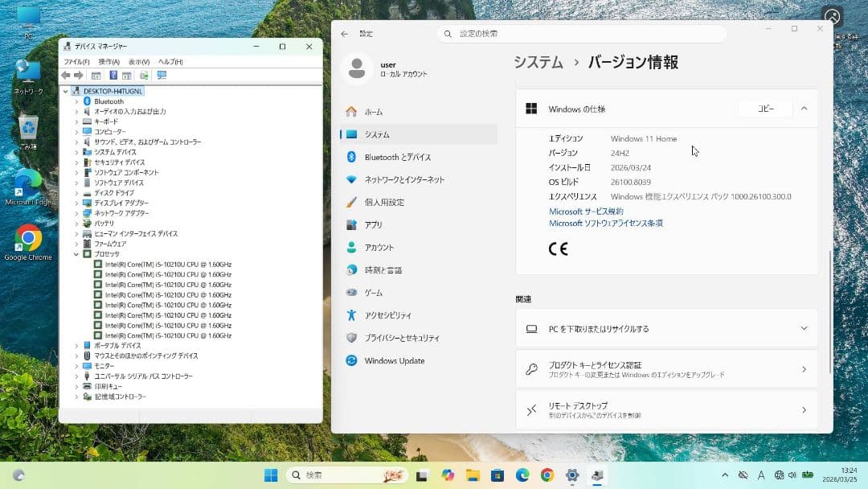Viewport: 868px width, 489px height.
Task: Click the コピー button for Windows specifications
Action: click(764, 108)
